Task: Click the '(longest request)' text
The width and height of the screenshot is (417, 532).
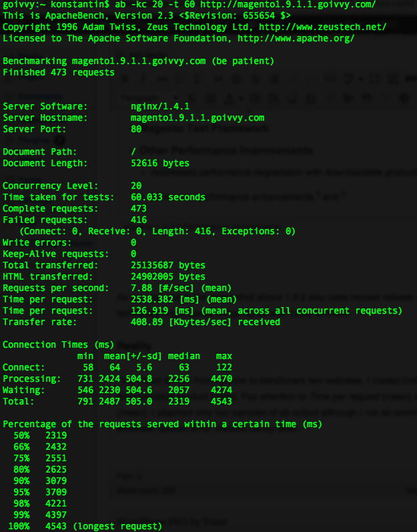Action: click(x=117, y=527)
